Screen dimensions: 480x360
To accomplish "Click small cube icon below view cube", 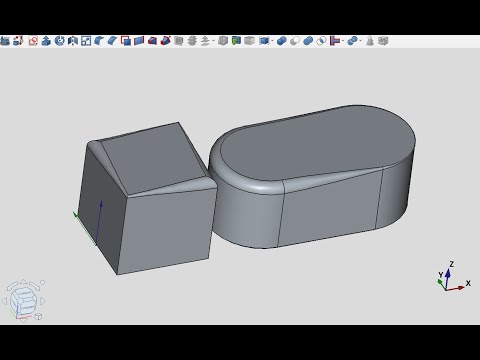I will coord(38,316).
